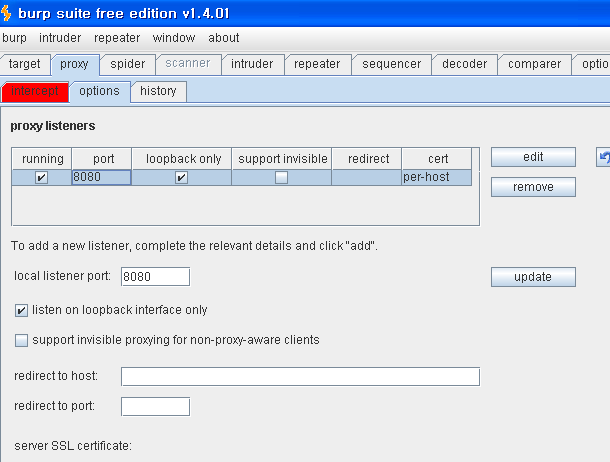Click the empty redirect cell in listener row
Viewport: 610px width, 462px height.
366,177
